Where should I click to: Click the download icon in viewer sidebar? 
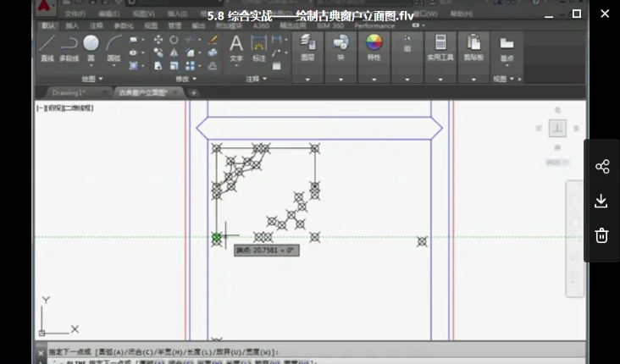[x=601, y=201]
